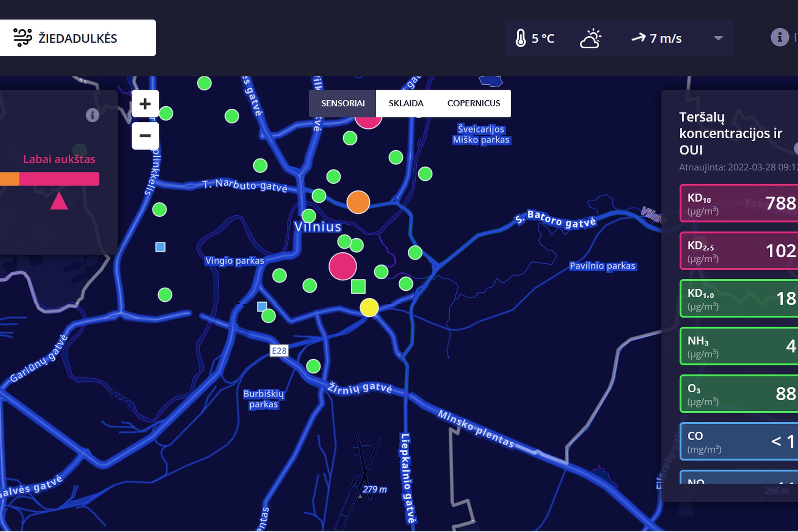Image resolution: width=798 pixels, height=532 pixels.
Task: Click the thermometer temperature icon
Action: (520, 38)
